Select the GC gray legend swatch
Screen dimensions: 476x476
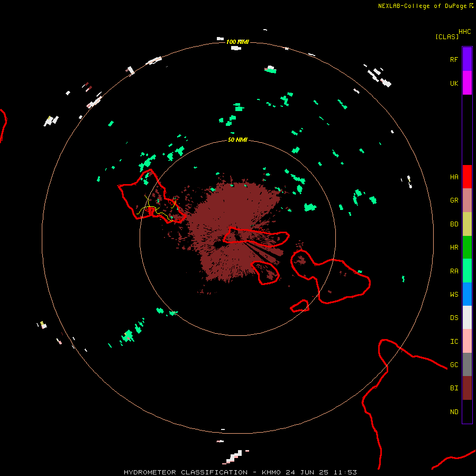click(x=467, y=364)
